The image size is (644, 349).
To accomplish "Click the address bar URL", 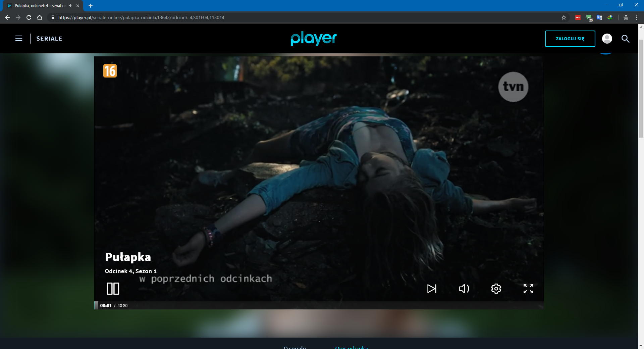I will click(141, 17).
